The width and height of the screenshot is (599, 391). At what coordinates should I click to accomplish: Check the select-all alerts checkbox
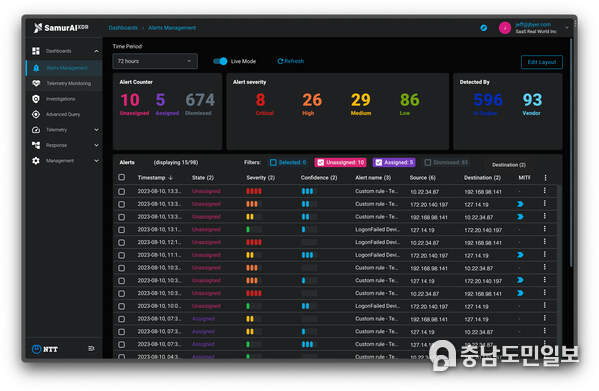[x=121, y=177]
